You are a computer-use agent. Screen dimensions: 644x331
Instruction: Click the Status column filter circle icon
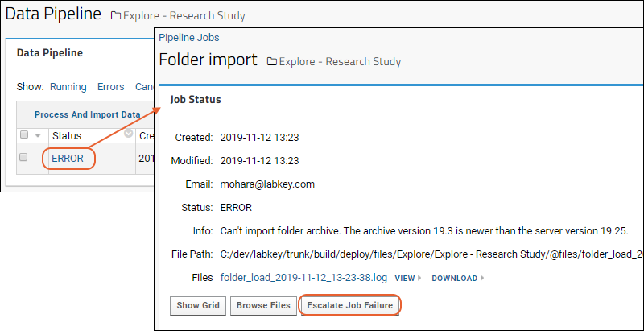pos(129,134)
